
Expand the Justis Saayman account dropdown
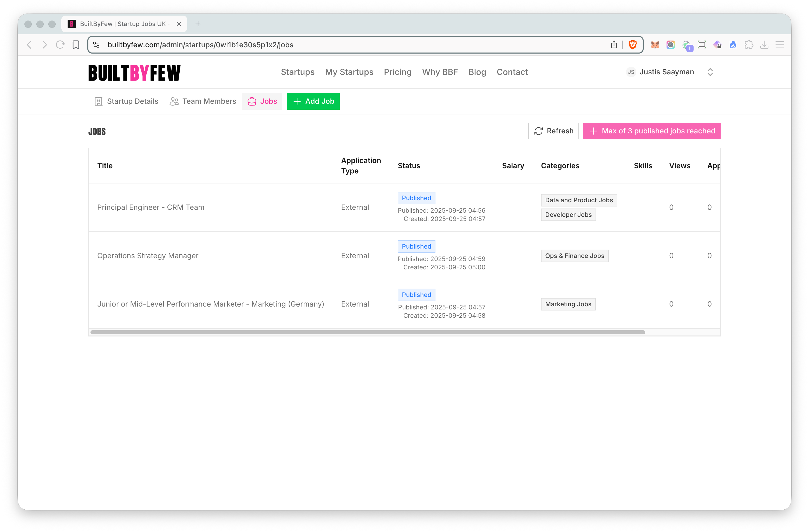point(710,72)
